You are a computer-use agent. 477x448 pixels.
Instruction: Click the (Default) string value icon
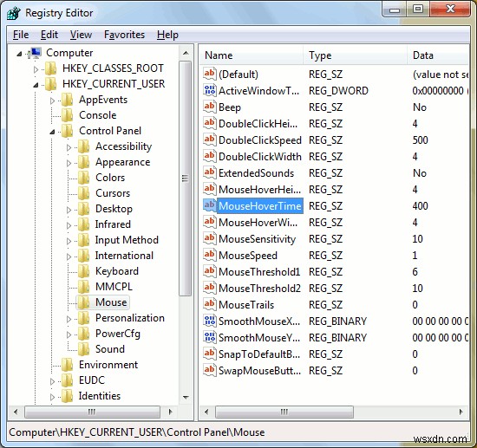tap(210, 74)
